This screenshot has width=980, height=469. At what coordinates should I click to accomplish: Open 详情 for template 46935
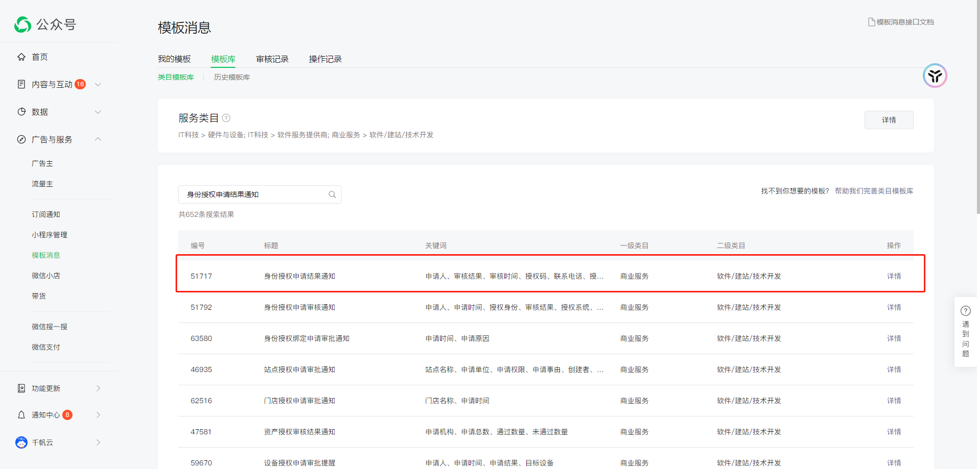pyautogui.click(x=894, y=369)
